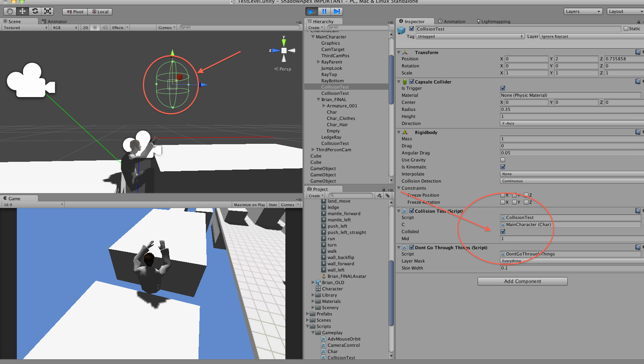Viewport: 644px width, 364px height.
Task: Enable the Use Gravity checkbox
Action: click(x=503, y=160)
